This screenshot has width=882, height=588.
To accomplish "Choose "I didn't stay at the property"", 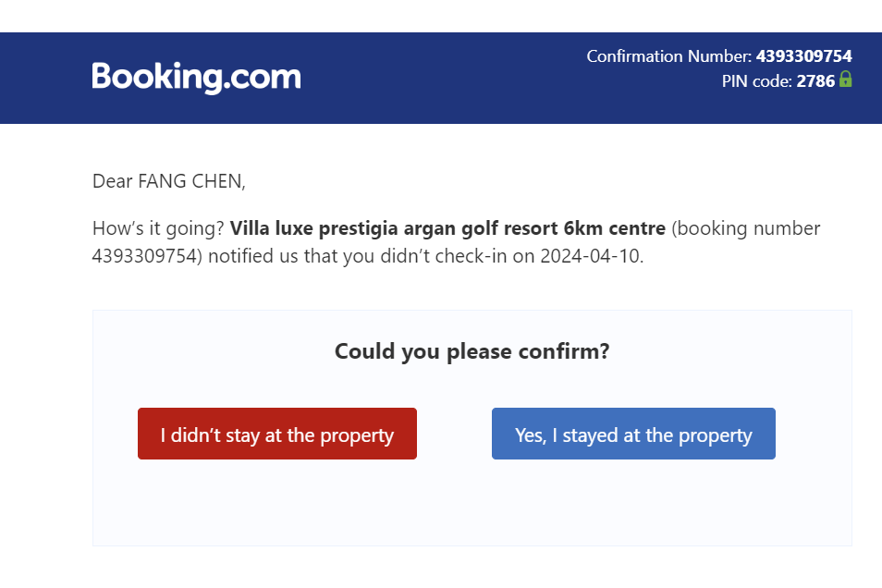I will point(277,434).
